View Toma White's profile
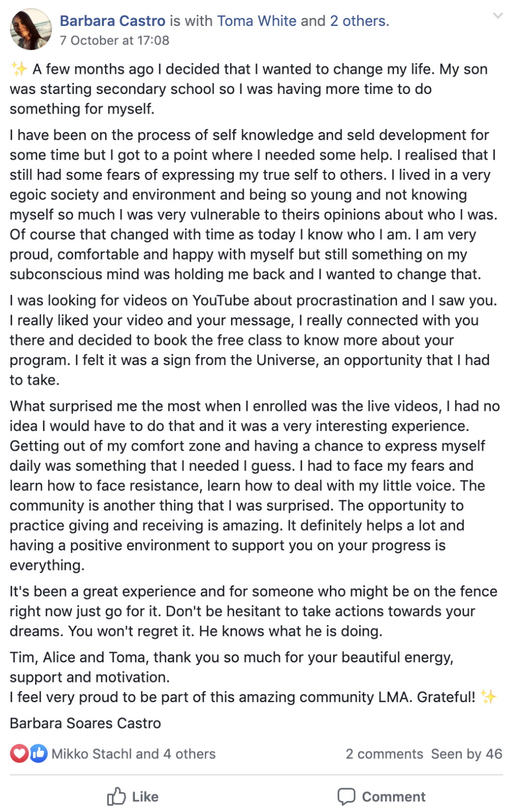513x812 pixels. (x=257, y=21)
